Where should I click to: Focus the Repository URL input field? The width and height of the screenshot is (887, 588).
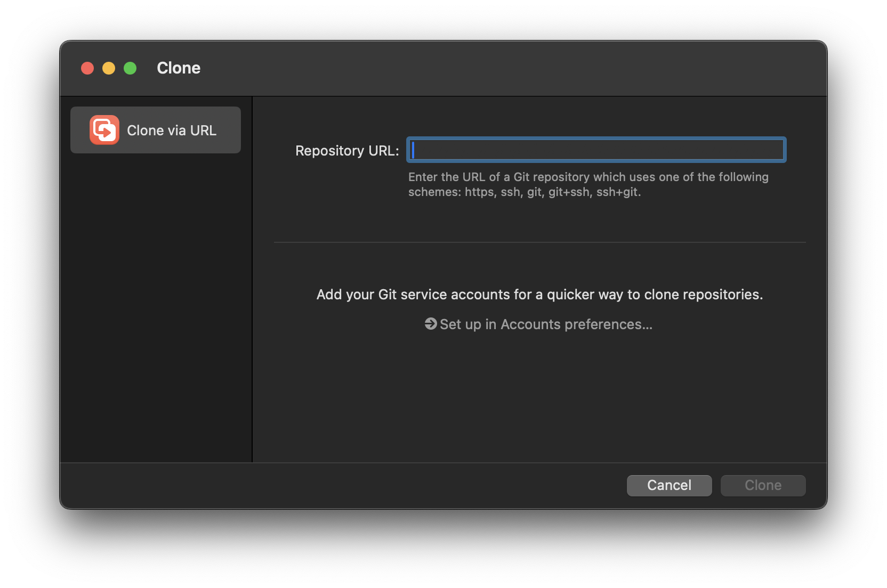[596, 150]
